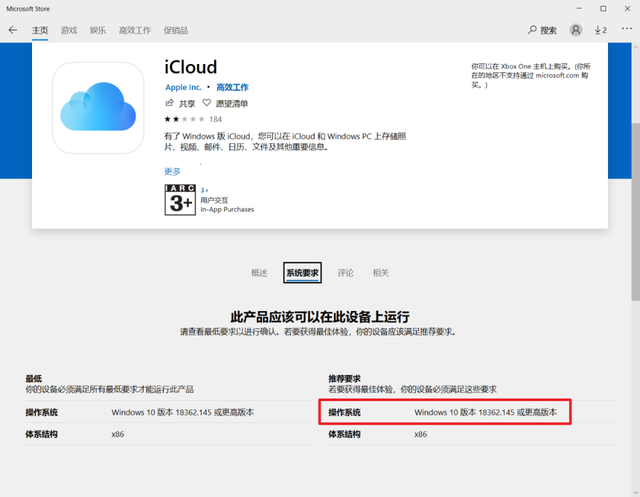Click the star rating with 184 reviews

(193, 119)
